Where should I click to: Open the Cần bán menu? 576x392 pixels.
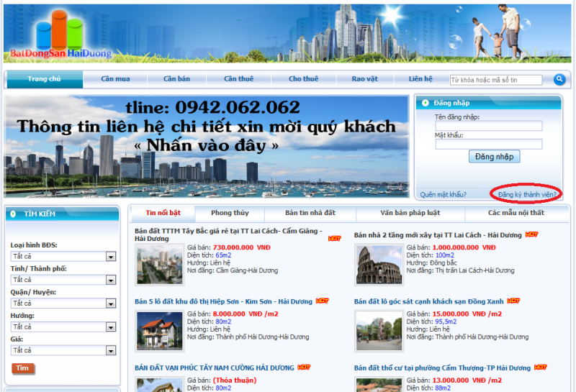point(176,79)
